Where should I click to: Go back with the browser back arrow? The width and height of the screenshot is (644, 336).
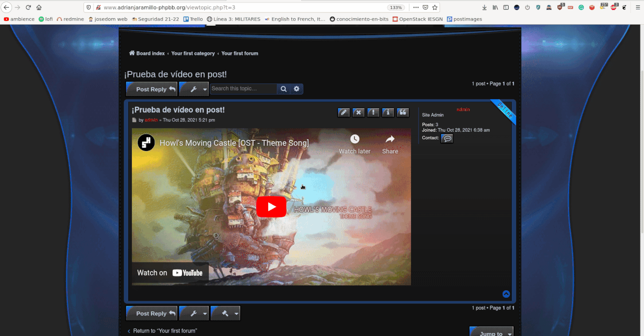click(x=7, y=8)
